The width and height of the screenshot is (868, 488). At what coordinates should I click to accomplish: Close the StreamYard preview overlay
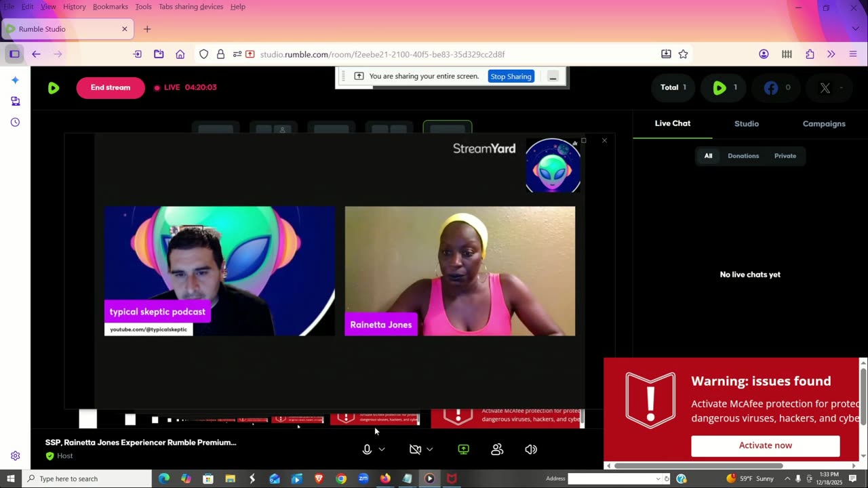[604, 140]
